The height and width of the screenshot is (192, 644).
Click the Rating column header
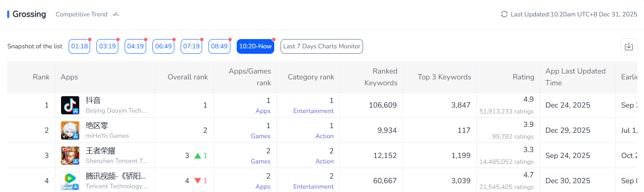tap(524, 77)
